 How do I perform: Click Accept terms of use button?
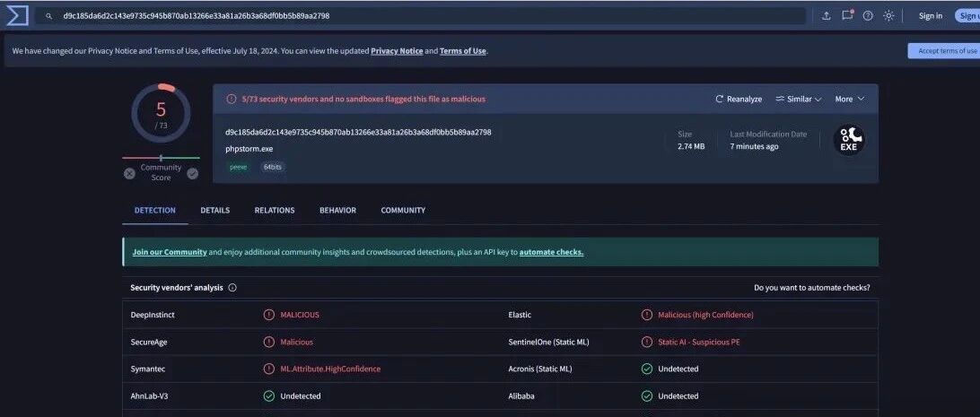click(944, 51)
